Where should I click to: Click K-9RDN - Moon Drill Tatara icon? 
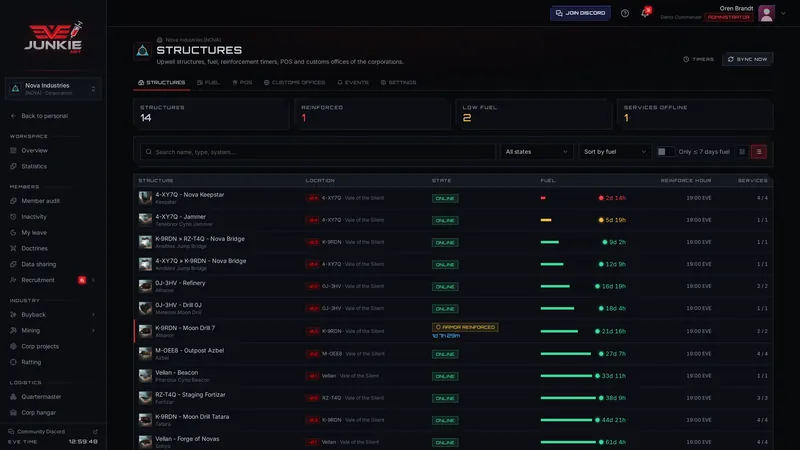pos(145,420)
